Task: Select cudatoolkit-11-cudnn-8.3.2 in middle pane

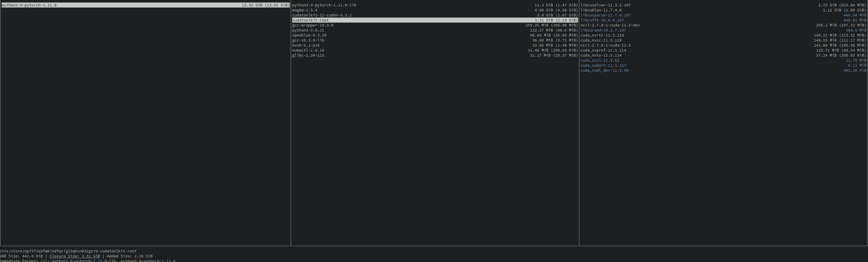Action: (321, 15)
